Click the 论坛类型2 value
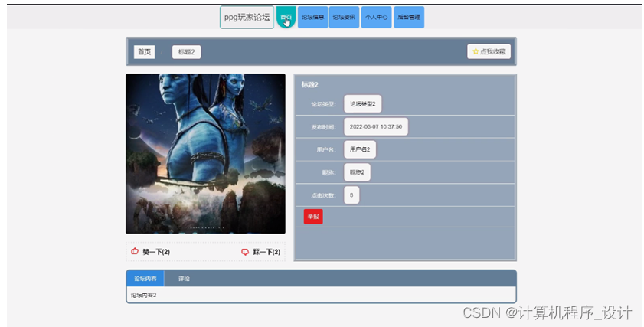 [363, 104]
